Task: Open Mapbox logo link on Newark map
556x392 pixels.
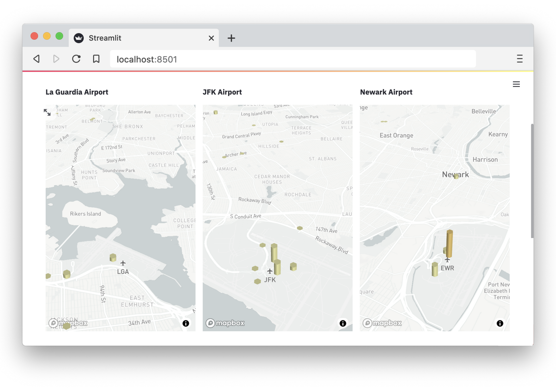Action: pos(382,323)
